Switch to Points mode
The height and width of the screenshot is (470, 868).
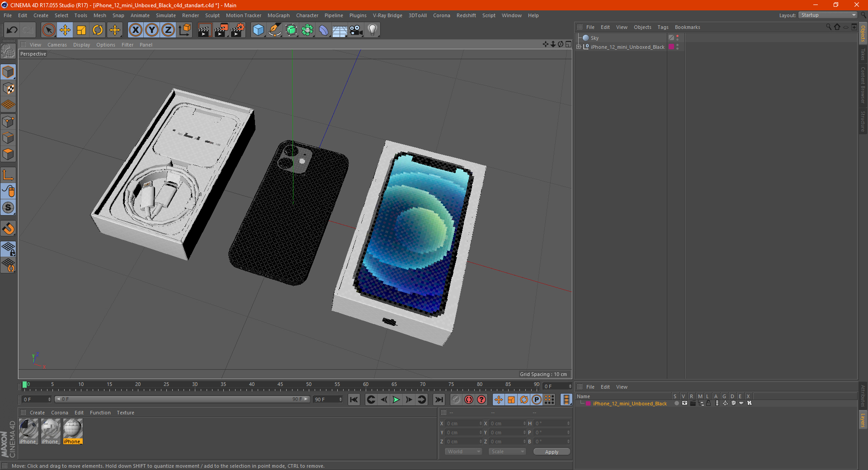point(8,122)
